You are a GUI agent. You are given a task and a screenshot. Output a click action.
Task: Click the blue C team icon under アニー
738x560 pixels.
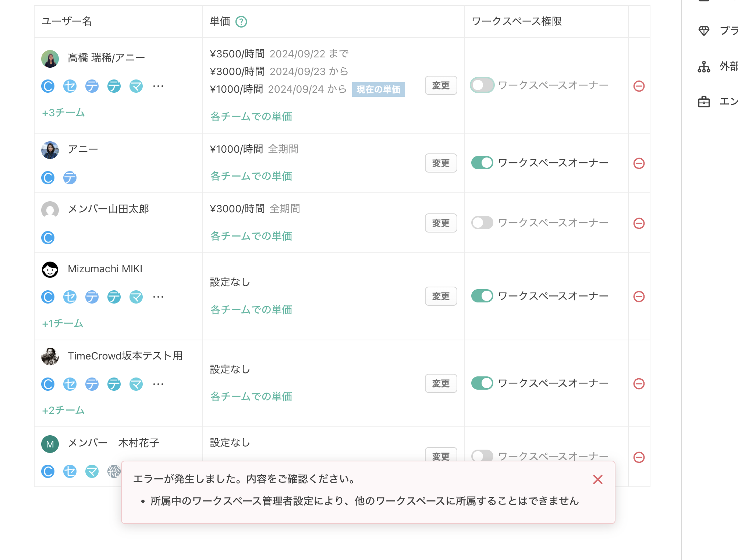pyautogui.click(x=48, y=178)
